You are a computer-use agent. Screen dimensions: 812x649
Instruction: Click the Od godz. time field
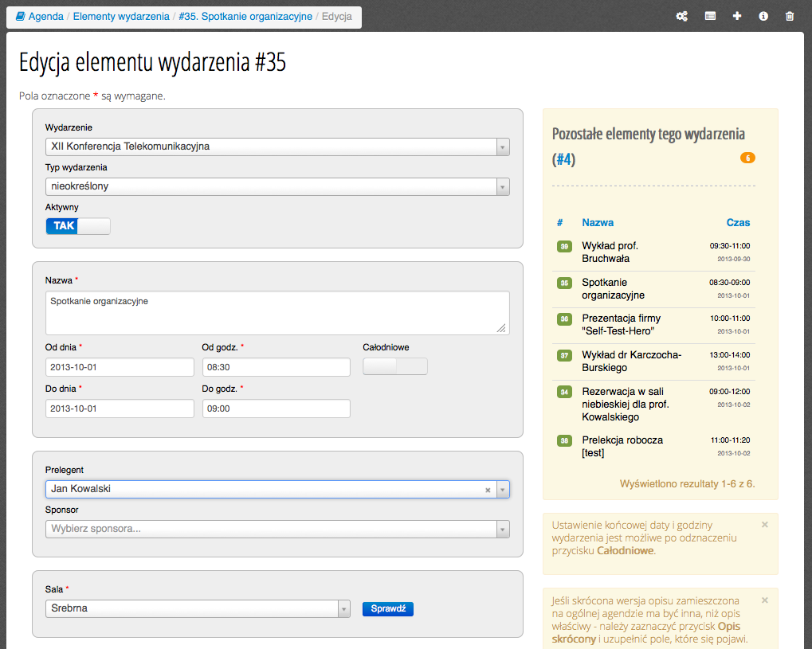pos(277,367)
